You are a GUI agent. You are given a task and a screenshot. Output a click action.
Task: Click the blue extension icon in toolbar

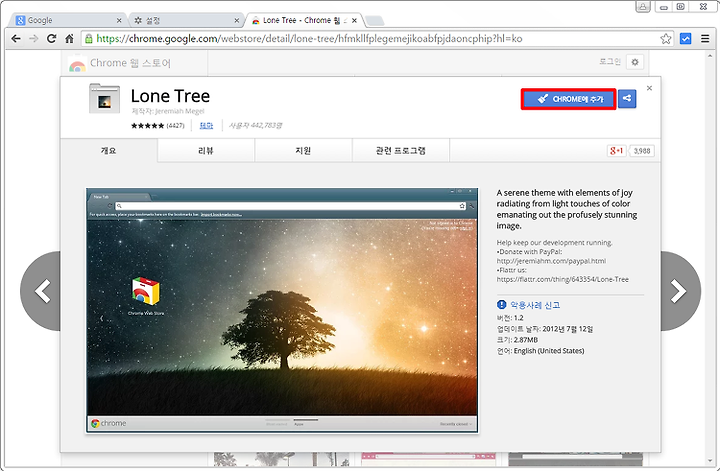(685, 39)
